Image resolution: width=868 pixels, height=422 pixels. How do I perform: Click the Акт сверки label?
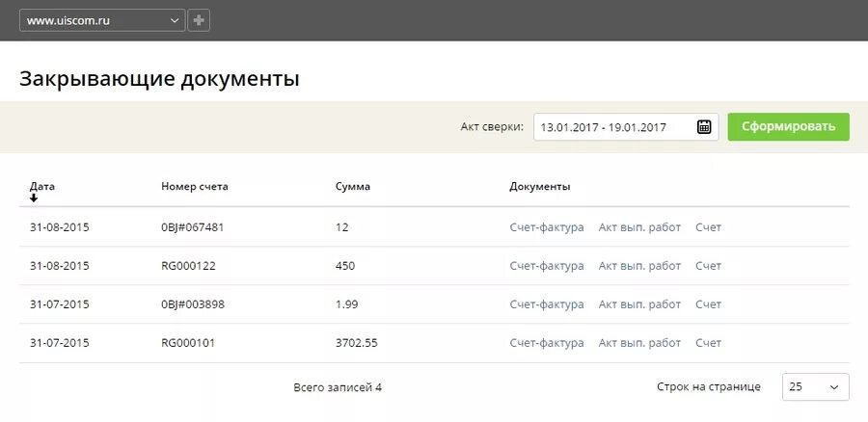pyautogui.click(x=492, y=126)
